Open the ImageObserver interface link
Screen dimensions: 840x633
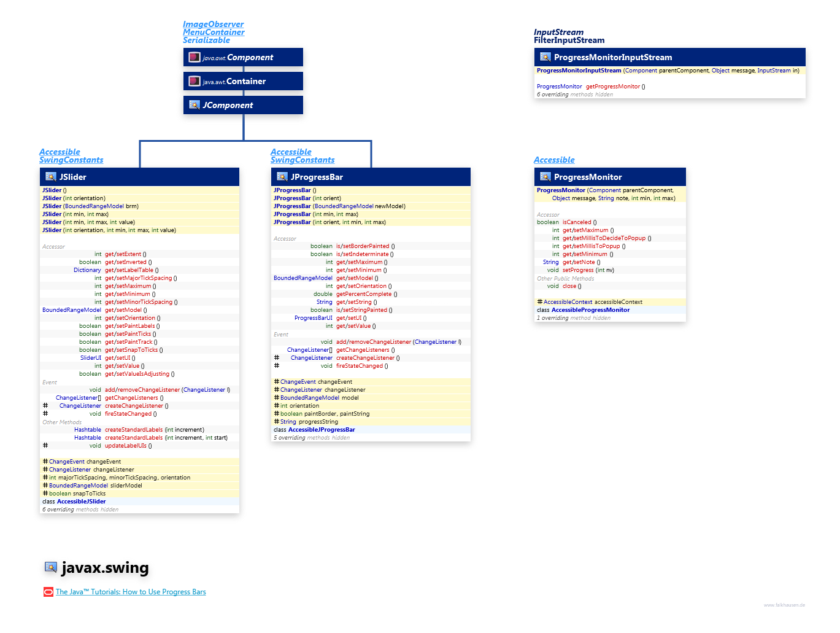pos(213,25)
